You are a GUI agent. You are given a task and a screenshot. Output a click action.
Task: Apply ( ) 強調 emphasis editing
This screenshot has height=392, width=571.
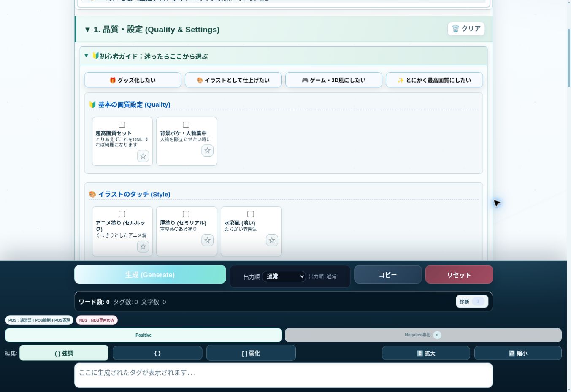64,353
